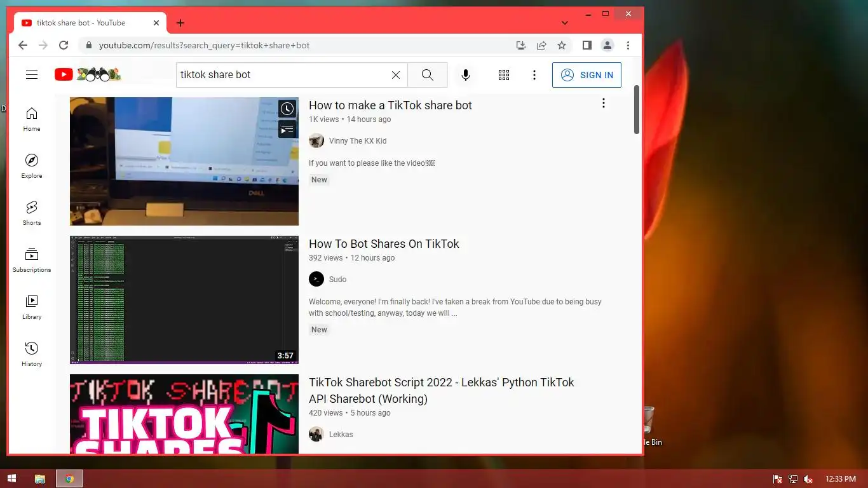The height and width of the screenshot is (488, 868).
Task: Open Sudo channel name
Action: pyautogui.click(x=337, y=280)
